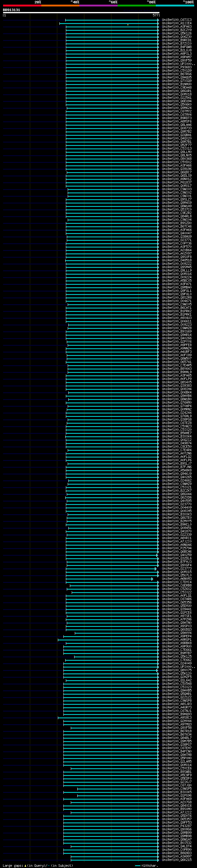Select hit label UniRef100_A9PIL3
The image size is (197, 868).
click(176, 54)
